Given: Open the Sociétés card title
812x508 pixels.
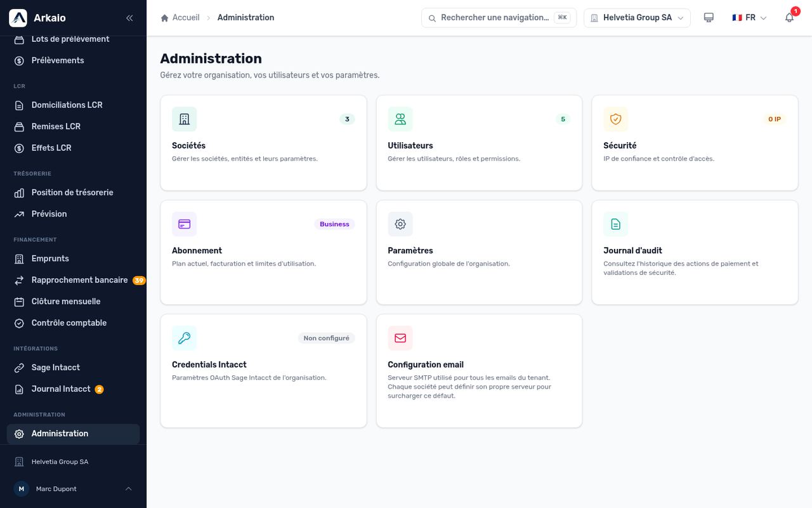Looking at the screenshot, I should click(188, 145).
